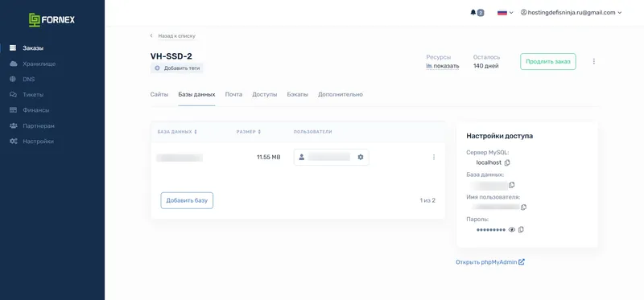
Task: Sort by Размер column
Action: click(249, 132)
